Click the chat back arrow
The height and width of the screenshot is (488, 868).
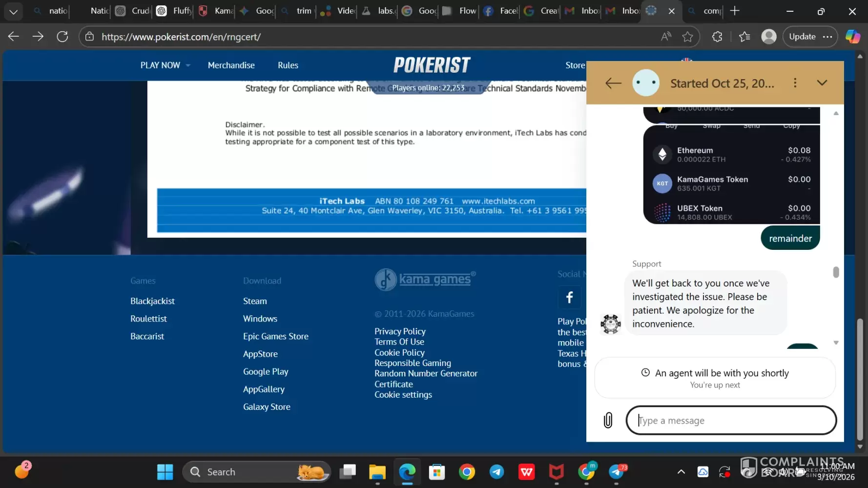click(613, 83)
